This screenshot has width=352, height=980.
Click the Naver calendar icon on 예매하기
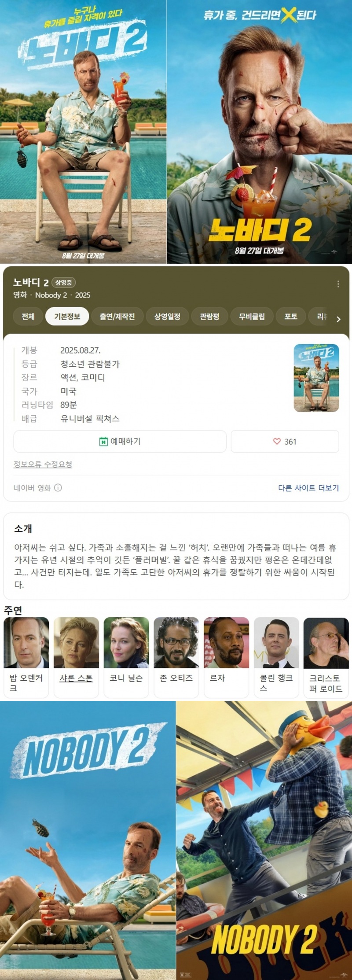pos(103,441)
